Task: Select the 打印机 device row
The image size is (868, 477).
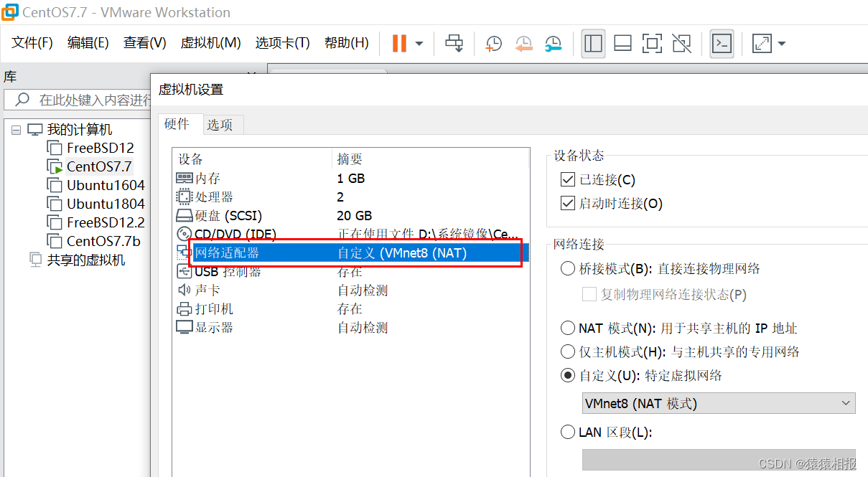Action: coord(352,309)
